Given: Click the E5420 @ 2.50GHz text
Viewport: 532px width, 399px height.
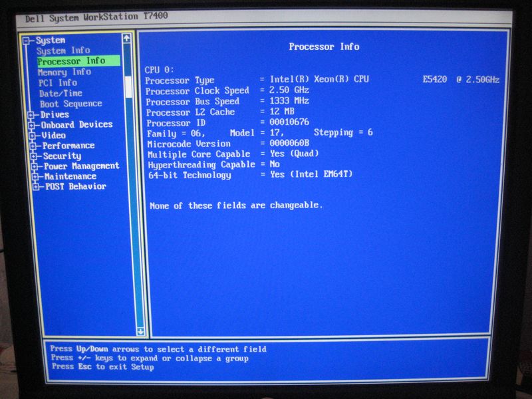Looking at the screenshot, I should point(461,80).
